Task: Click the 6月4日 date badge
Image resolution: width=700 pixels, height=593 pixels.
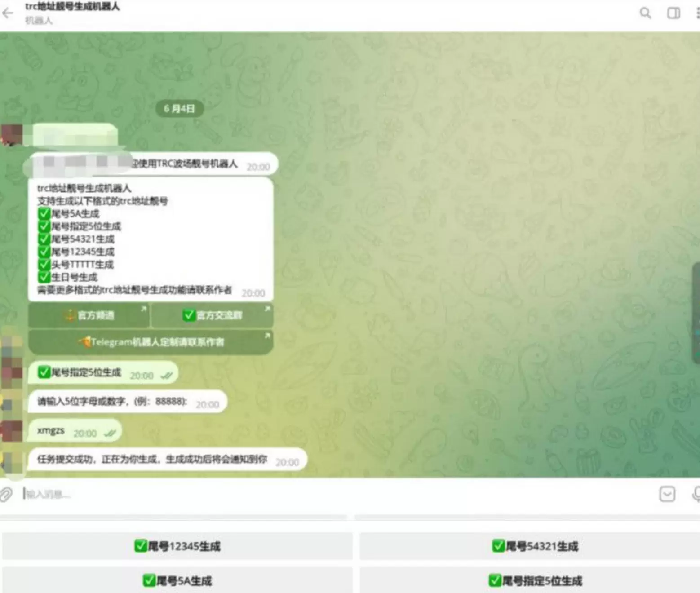Action: [179, 109]
